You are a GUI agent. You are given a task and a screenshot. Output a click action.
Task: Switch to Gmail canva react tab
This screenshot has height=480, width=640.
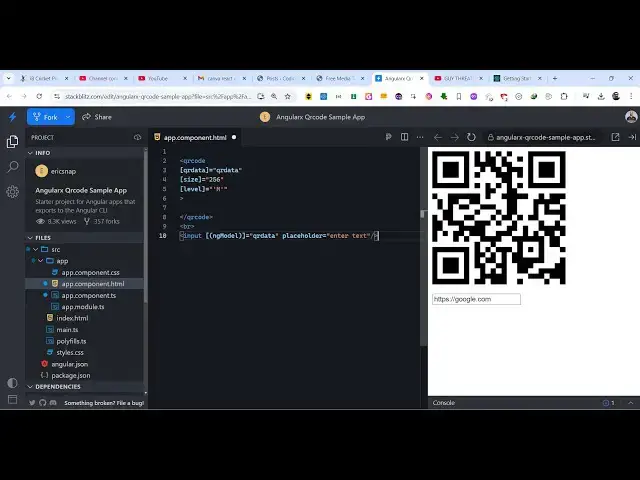[x=221, y=78]
